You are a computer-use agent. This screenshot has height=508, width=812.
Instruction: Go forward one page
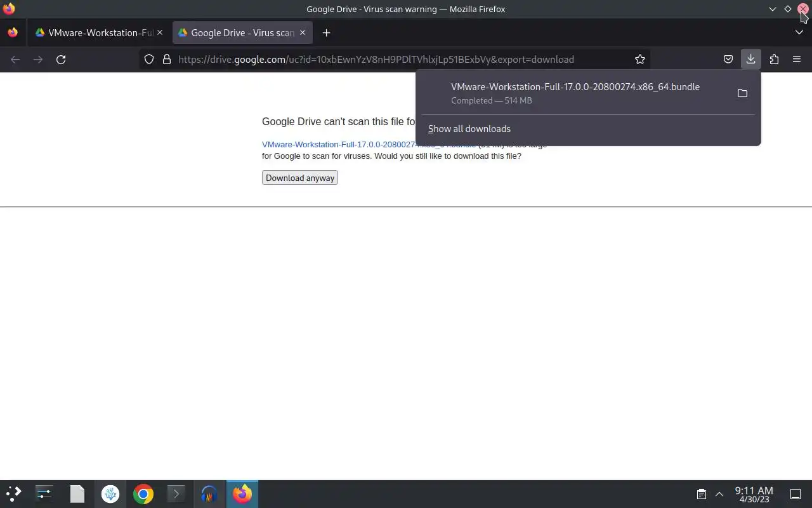click(x=38, y=59)
